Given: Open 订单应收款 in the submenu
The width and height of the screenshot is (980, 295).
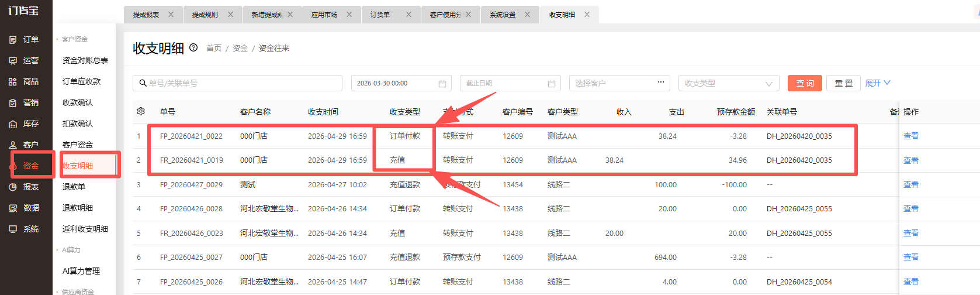Looking at the screenshot, I should pyautogui.click(x=81, y=81).
